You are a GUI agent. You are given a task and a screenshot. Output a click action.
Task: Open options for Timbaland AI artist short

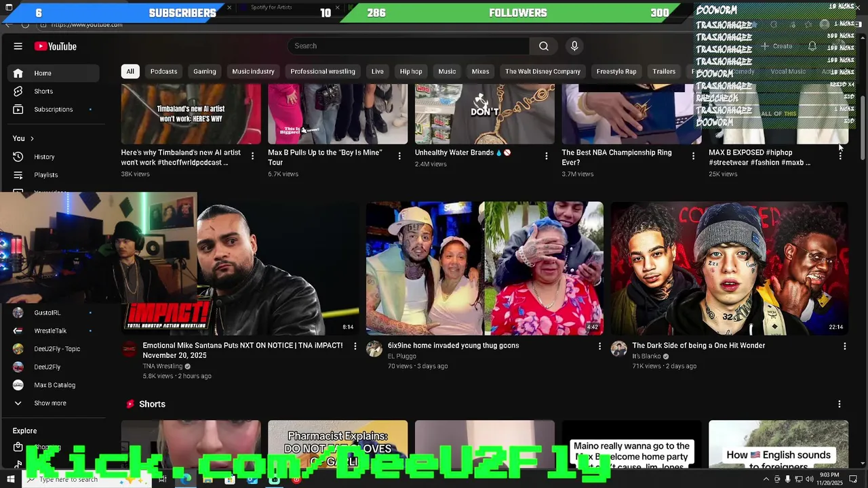252,156
